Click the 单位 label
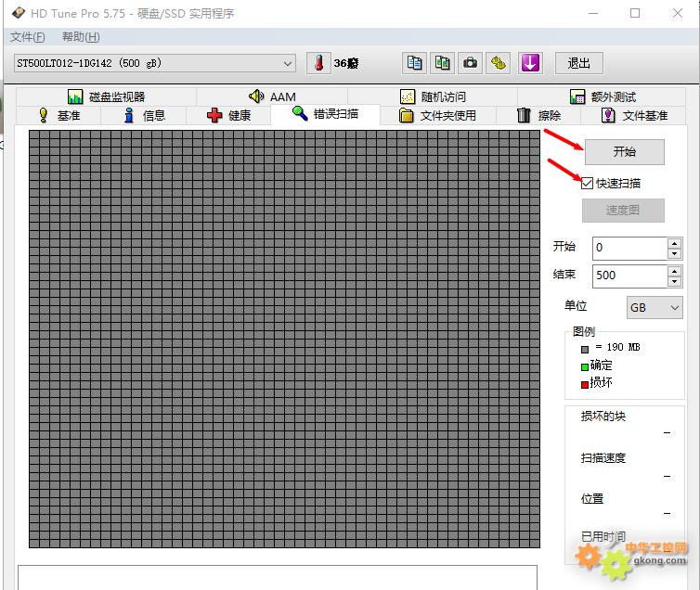The image size is (700, 590). pos(576,306)
